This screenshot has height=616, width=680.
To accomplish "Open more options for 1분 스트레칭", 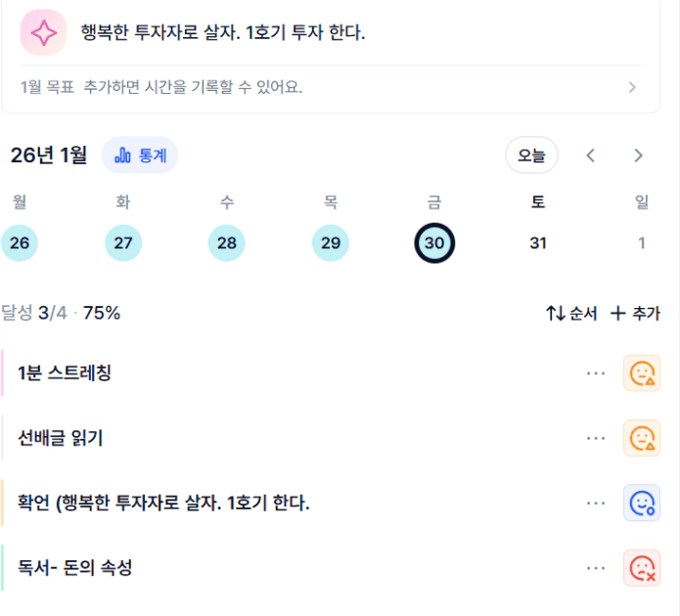I will [x=596, y=374].
